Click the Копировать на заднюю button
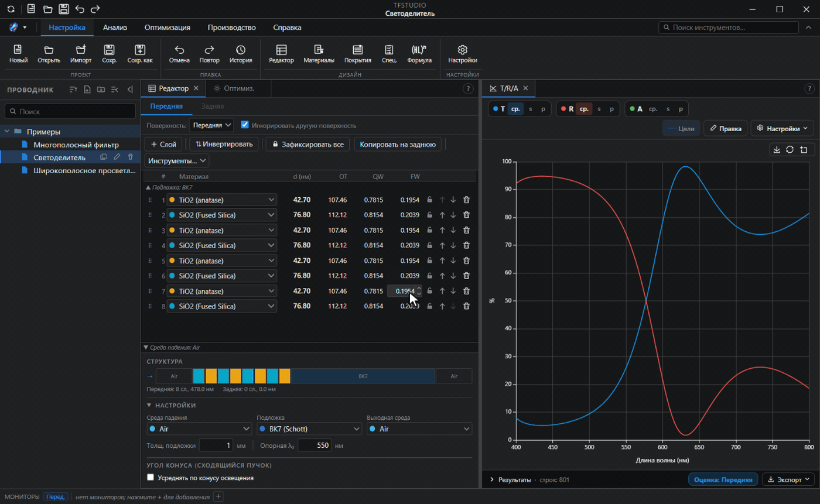The width and height of the screenshot is (820, 504). click(x=398, y=144)
